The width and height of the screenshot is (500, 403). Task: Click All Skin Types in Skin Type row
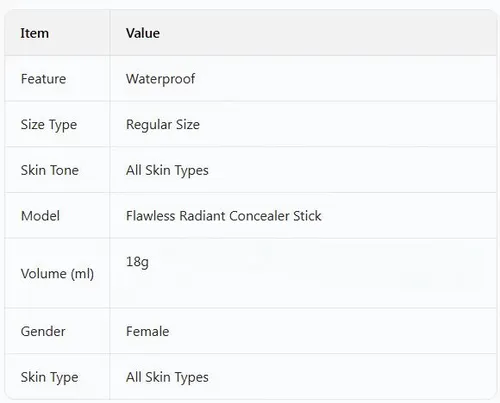point(167,377)
